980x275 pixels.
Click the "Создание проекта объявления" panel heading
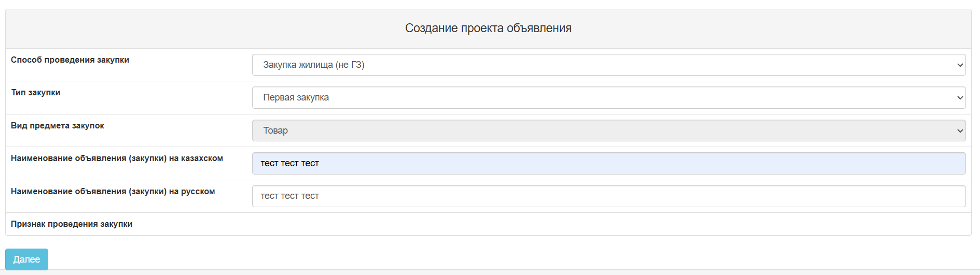point(488,28)
